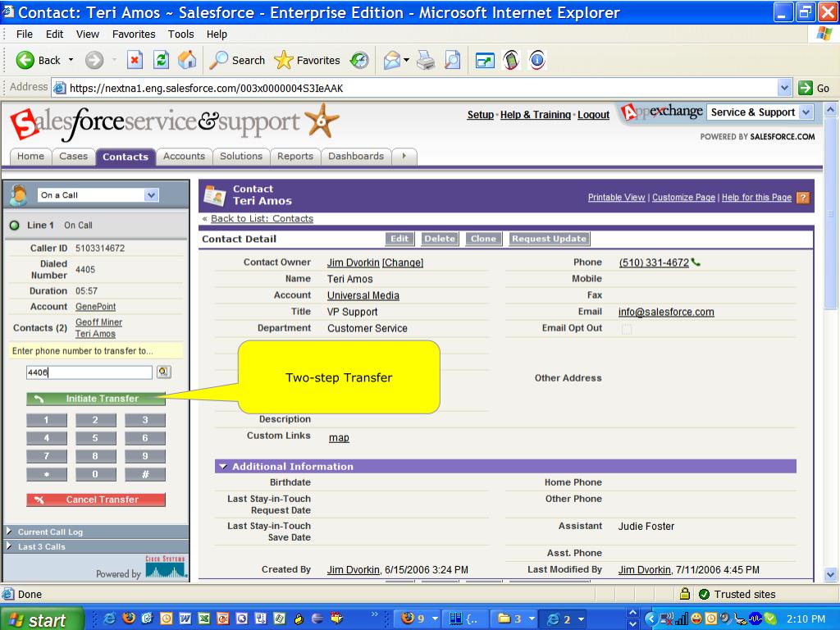Stop page loading with the red X icon
The image size is (840, 630).
(135, 60)
